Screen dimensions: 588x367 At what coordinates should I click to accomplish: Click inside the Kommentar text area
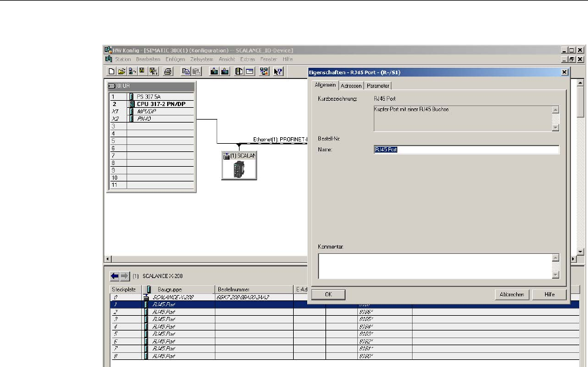(435, 266)
